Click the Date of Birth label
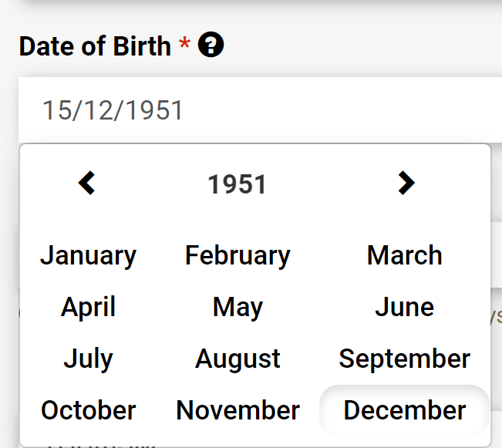 [95, 46]
